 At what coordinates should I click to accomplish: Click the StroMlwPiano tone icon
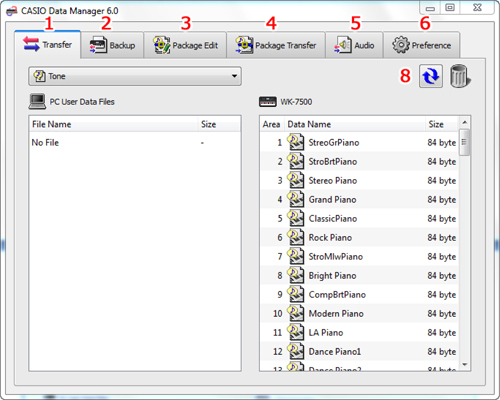[296, 256]
